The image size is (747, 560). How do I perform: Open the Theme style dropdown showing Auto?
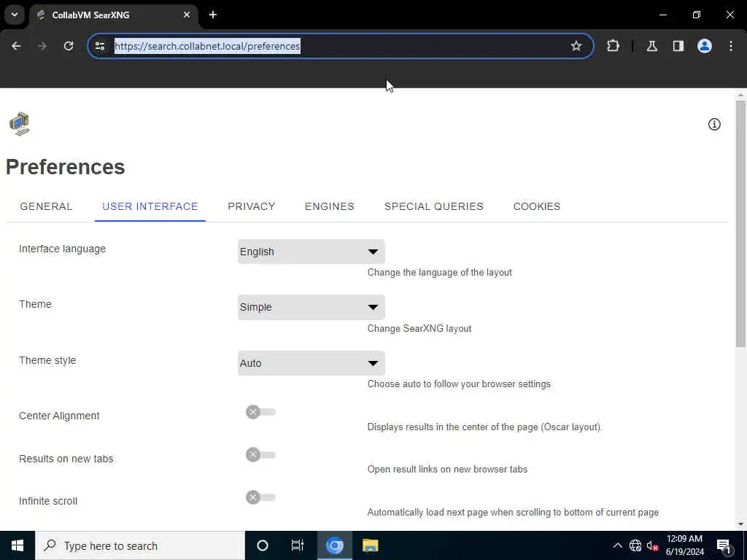tap(311, 363)
